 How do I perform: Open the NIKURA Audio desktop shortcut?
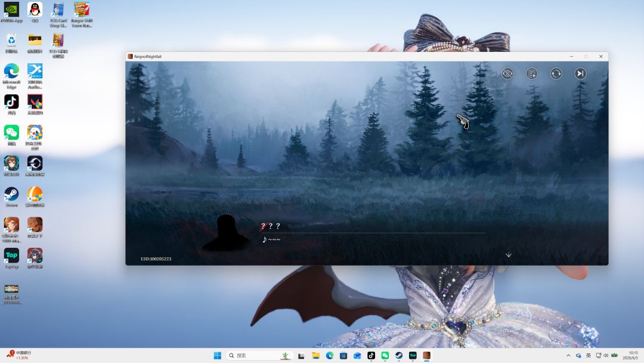coord(35,76)
